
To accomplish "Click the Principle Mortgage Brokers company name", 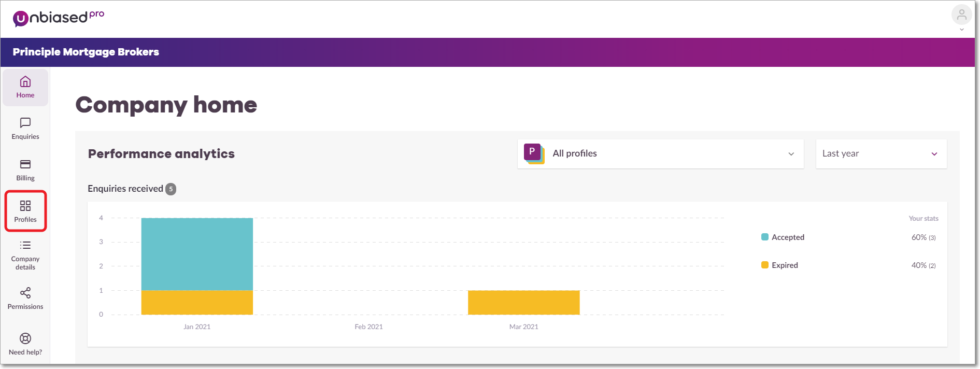I will click(86, 52).
